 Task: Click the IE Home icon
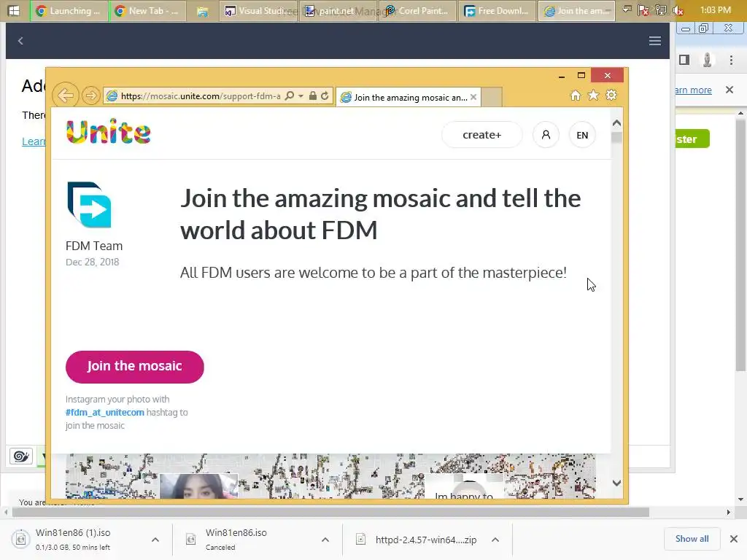pos(576,96)
